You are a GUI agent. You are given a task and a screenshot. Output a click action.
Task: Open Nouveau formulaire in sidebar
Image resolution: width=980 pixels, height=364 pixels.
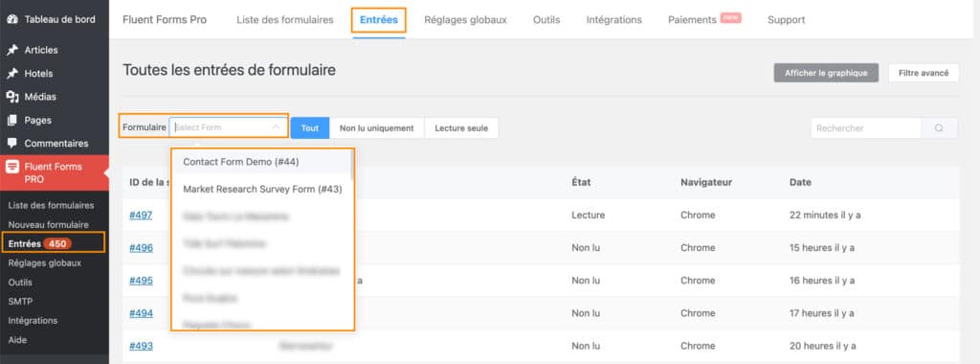tap(49, 224)
